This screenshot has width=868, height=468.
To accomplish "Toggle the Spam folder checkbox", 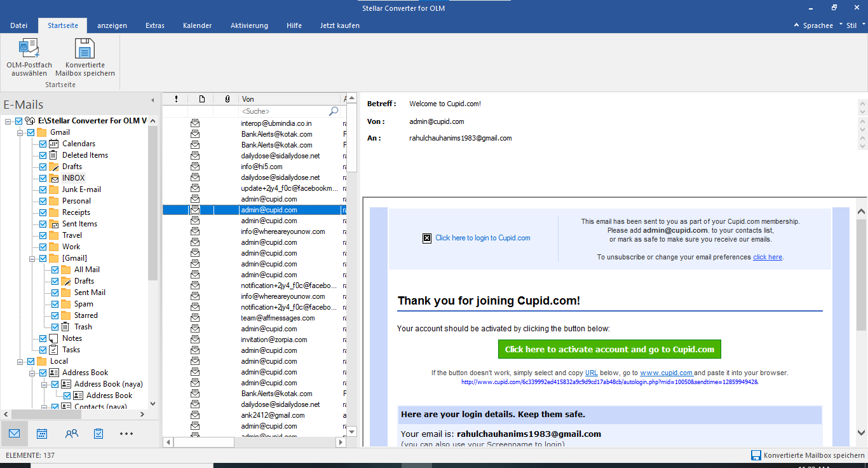I will pyautogui.click(x=55, y=304).
